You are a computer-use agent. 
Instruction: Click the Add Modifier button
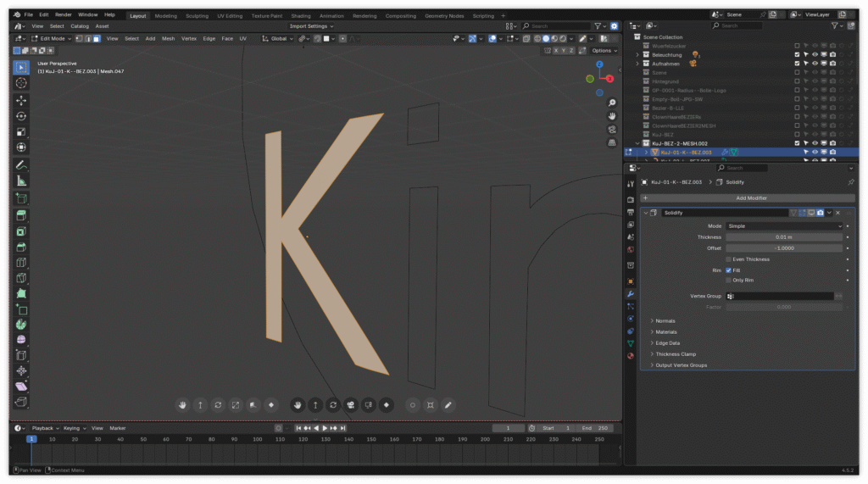751,197
